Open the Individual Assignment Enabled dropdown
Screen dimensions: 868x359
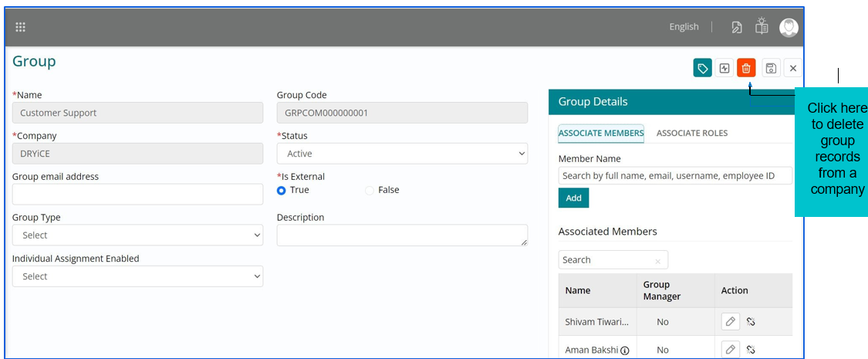click(137, 276)
